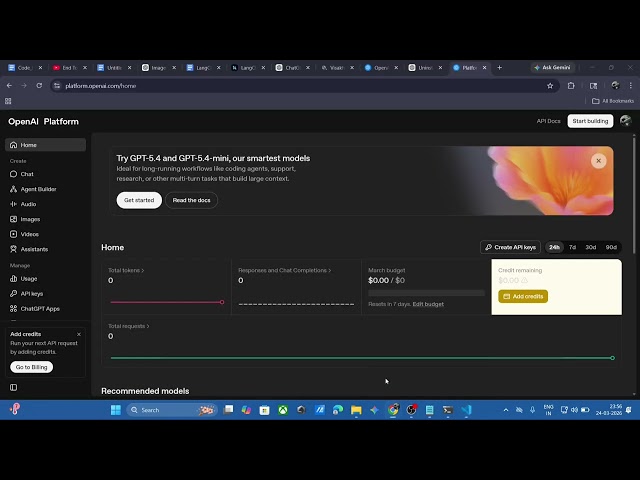Select the 24h time range
The height and width of the screenshot is (480, 640).
click(554, 247)
